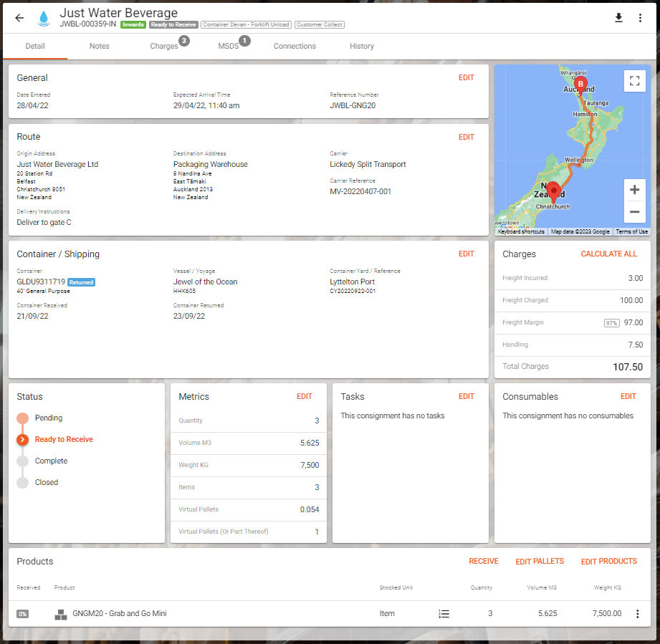This screenshot has height=644, width=660.
Task: Click the Container Devan - Forklift Unload tag
Action: pos(247,25)
